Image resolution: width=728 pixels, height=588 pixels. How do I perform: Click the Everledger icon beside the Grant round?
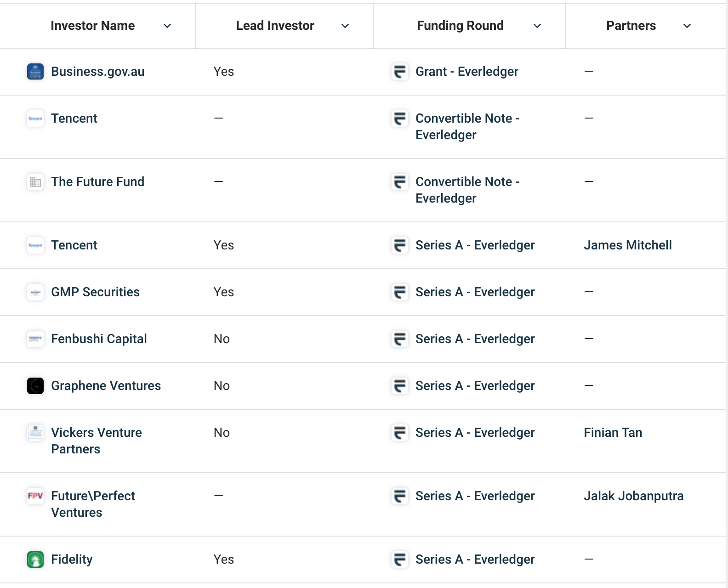(x=400, y=72)
